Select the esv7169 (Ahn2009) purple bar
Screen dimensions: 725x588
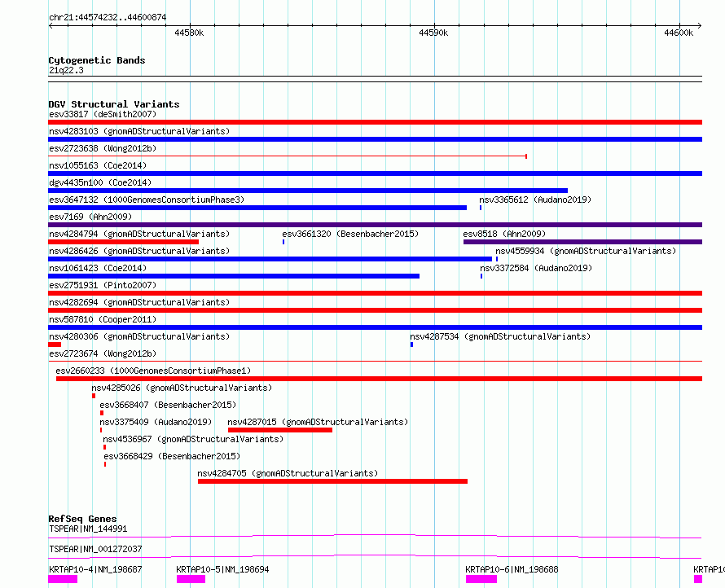(375, 225)
